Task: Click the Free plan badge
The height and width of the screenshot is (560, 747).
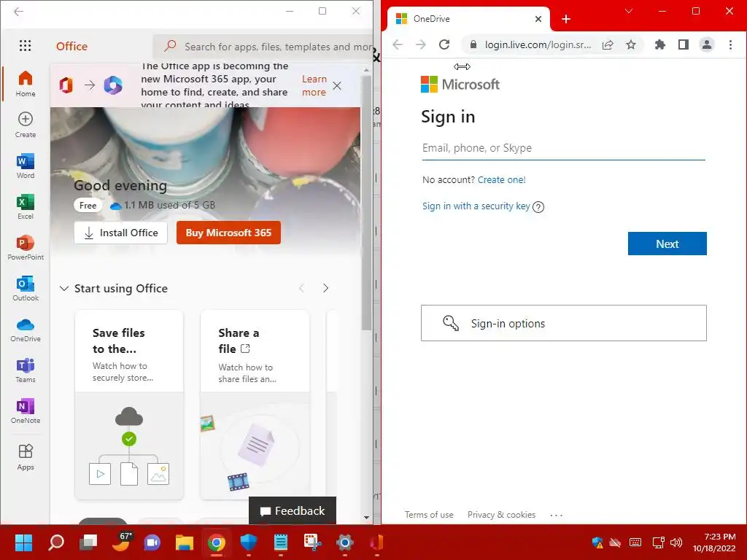Action: (x=88, y=205)
